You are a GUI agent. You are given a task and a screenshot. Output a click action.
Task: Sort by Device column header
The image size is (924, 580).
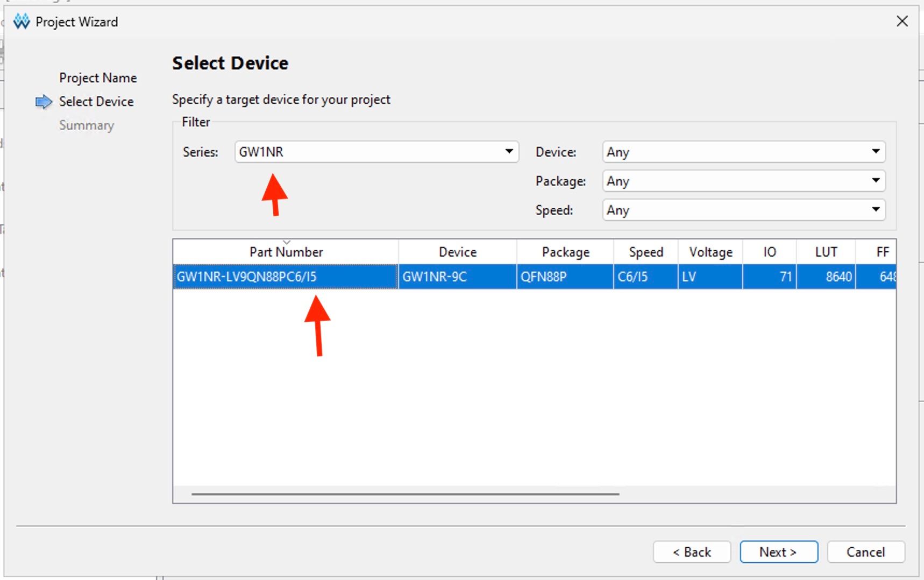458,252
